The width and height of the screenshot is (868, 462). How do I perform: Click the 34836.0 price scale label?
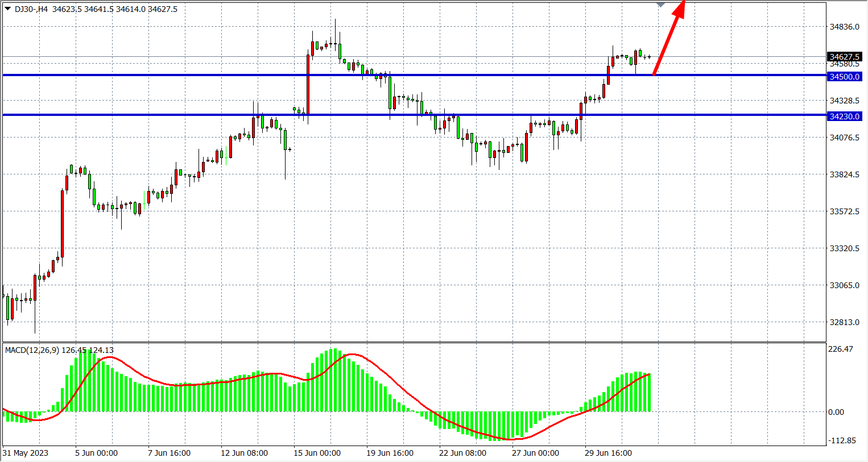[x=844, y=27]
